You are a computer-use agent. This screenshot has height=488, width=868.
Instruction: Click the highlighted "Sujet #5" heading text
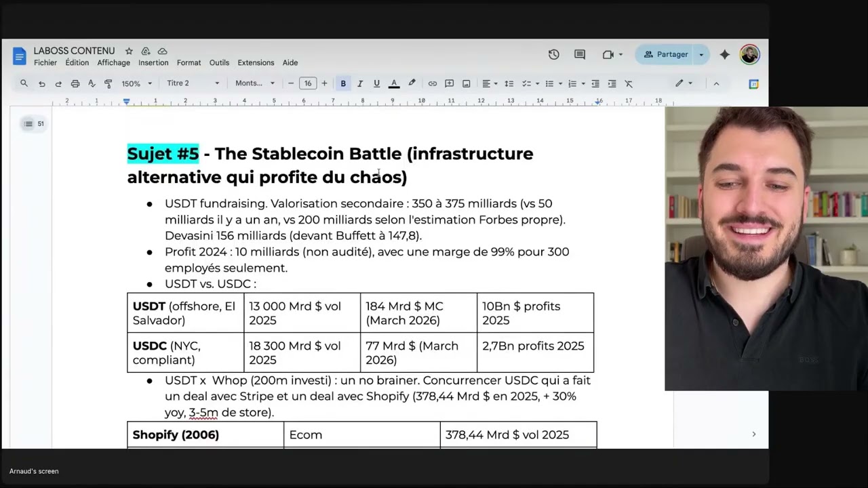click(163, 154)
